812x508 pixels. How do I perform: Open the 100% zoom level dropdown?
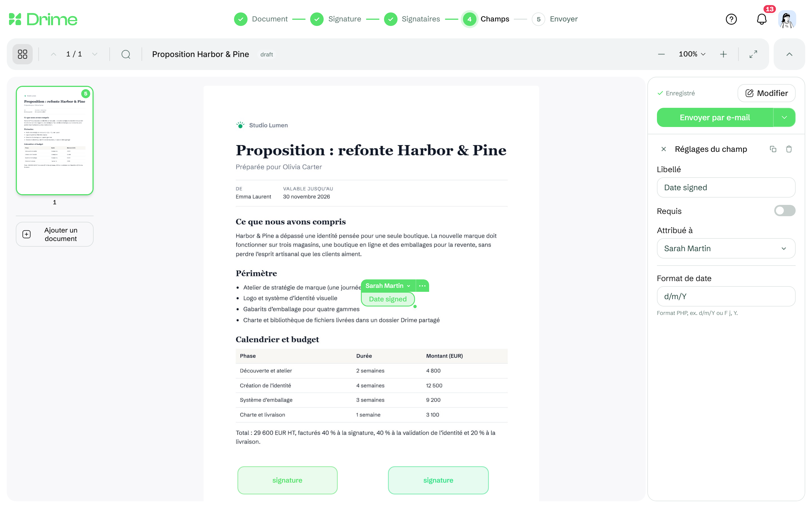pos(692,54)
